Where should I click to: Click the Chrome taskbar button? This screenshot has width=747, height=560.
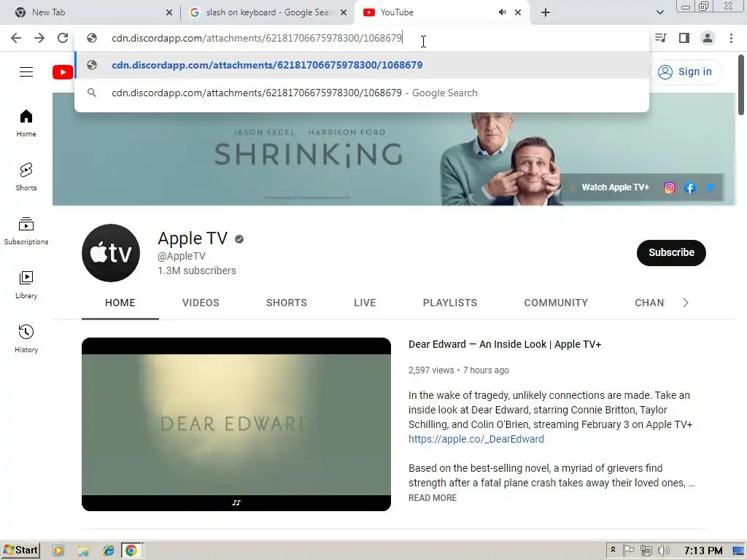click(x=132, y=551)
